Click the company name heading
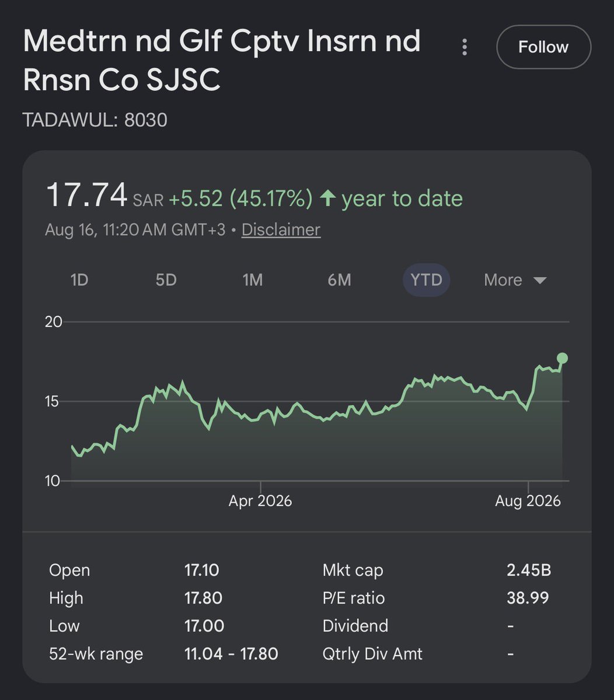This screenshot has height=700, width=614. click(221, 60)
